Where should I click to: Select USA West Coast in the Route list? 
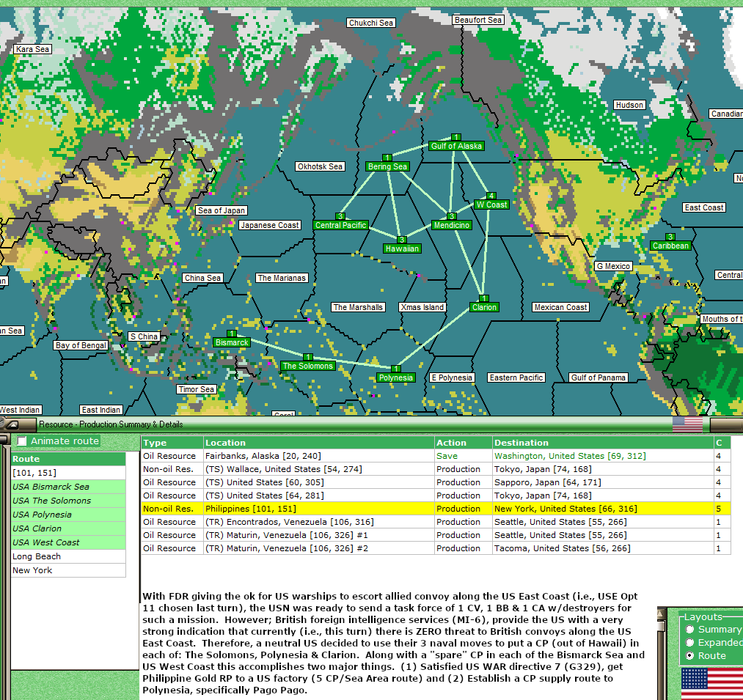coord(68,542)
